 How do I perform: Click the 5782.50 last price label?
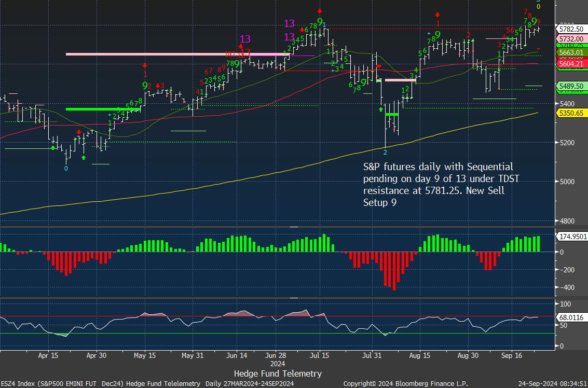click(571, 29)
